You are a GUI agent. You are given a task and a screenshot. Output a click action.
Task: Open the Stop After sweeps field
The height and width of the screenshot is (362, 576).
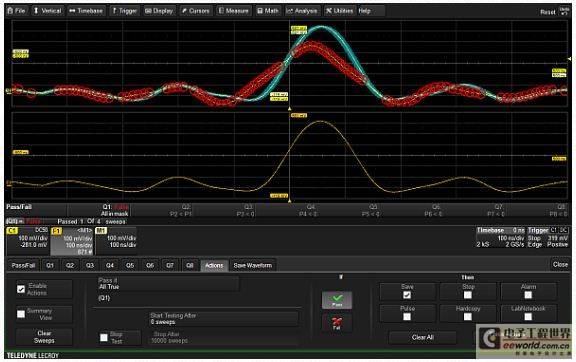pyautogui.click(x=224, y=337)
